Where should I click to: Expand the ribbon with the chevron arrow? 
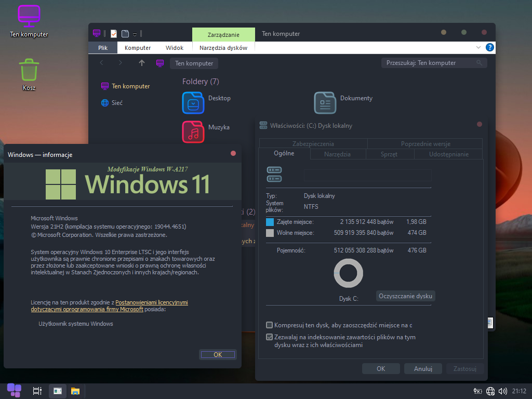click(478, 47)
